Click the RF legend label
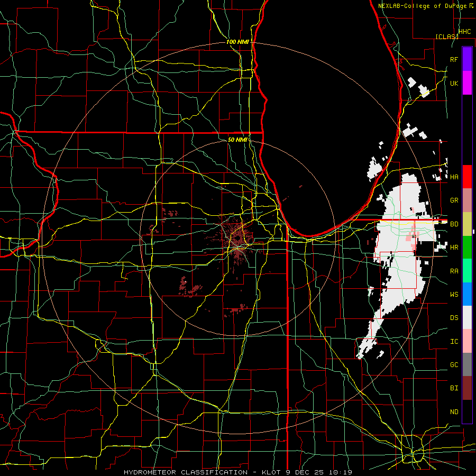476x476 pixels. (x=454, y=59)
